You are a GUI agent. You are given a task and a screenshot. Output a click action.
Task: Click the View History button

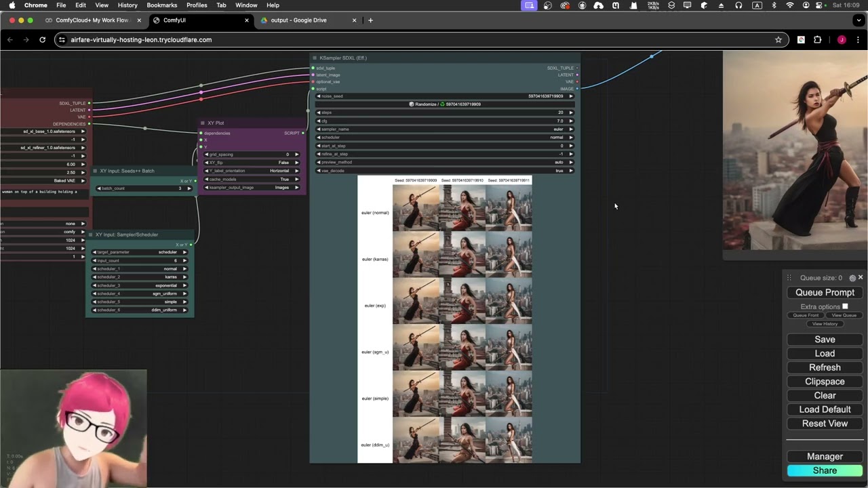pos(825,324)
